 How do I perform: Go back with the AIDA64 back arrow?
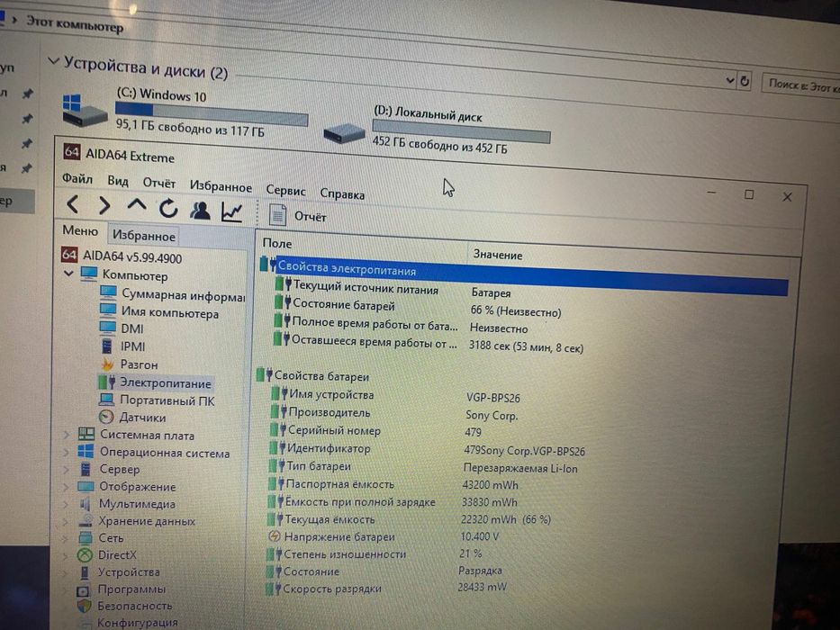click(73, 203)
